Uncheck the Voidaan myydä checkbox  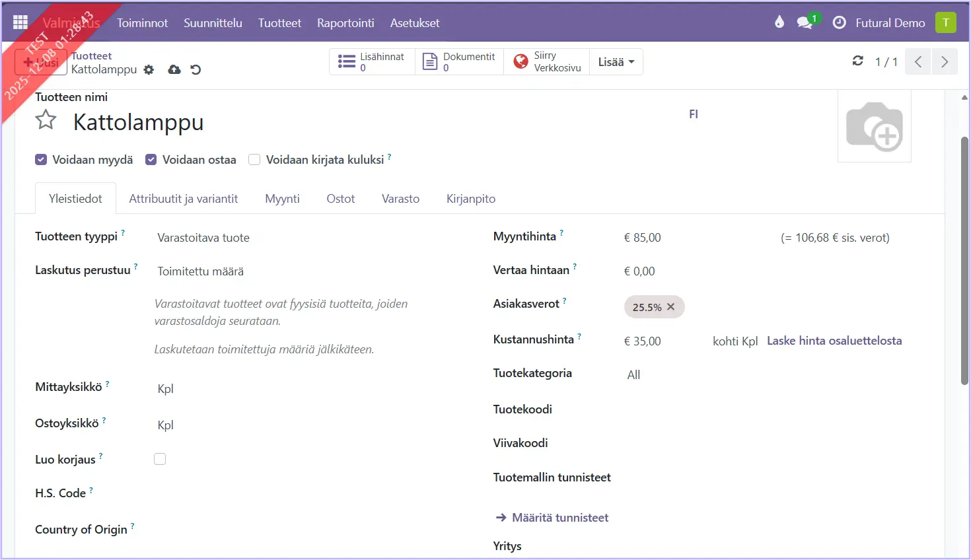tap(41, 160)
